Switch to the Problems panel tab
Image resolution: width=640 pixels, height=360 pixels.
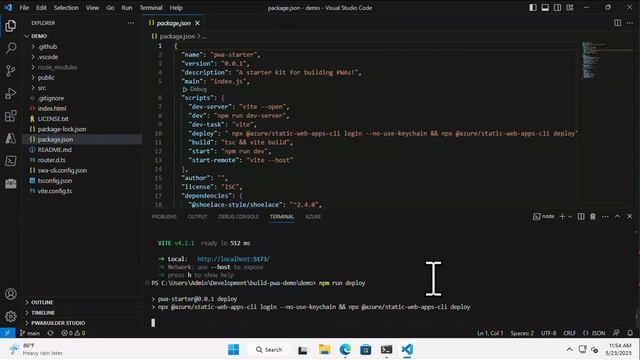164,217
